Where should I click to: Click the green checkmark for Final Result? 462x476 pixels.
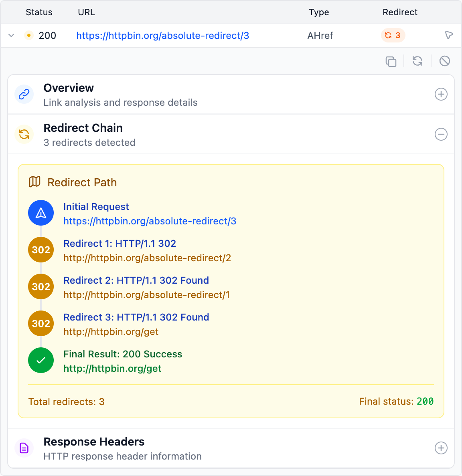41,360
